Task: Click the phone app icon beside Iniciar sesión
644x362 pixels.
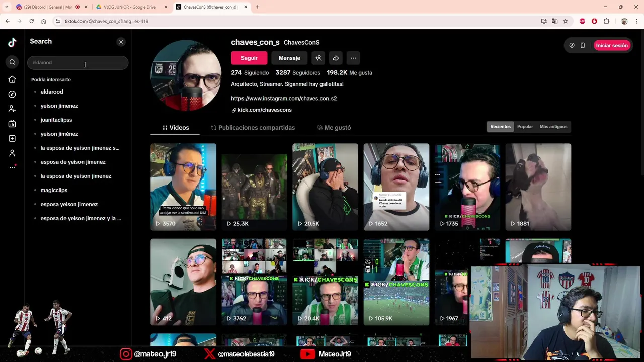Action: coord(583,45)
